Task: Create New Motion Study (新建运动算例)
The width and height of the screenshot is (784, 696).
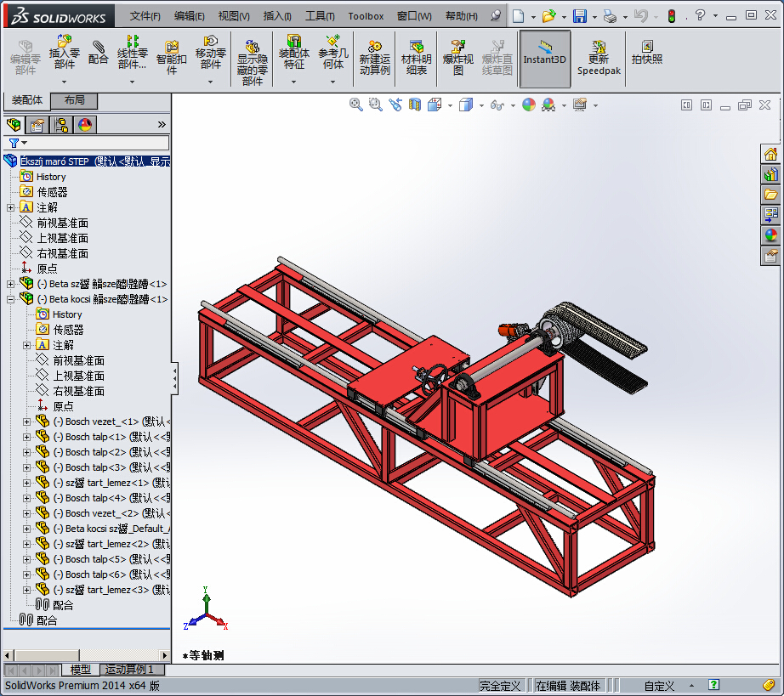Action: 374,57
